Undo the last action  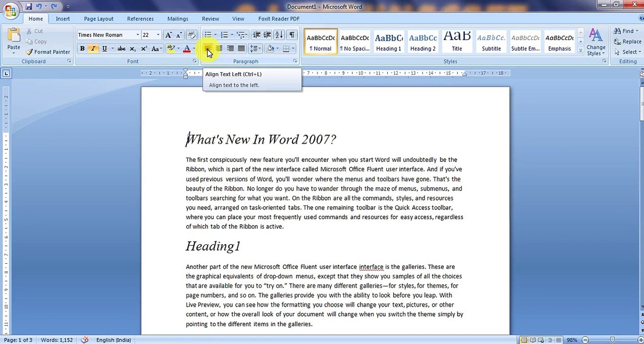tap(39, 6)
